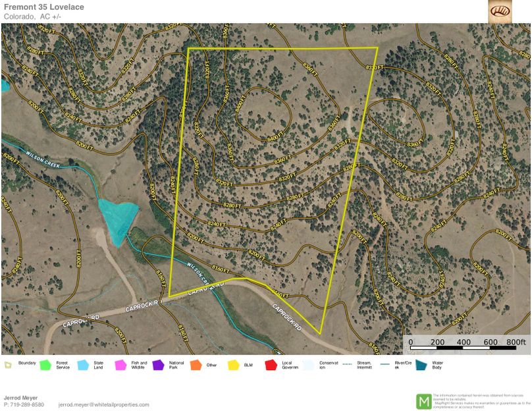Click the Stream, Intermittent legend line
Image resolution: width=532 pixels, height=411 pixels.
[346, 364]
